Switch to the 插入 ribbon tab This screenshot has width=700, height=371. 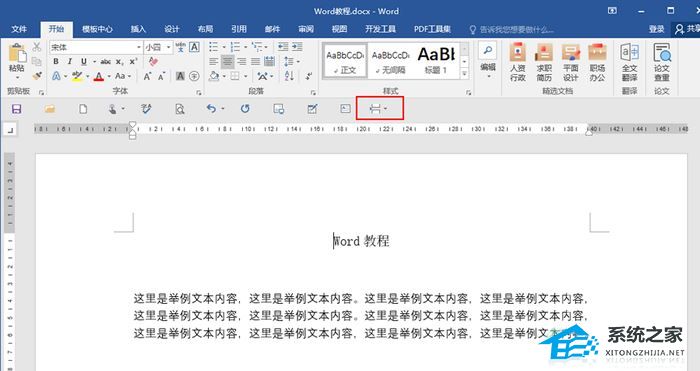pyautogui.click(x=138, y=29)
